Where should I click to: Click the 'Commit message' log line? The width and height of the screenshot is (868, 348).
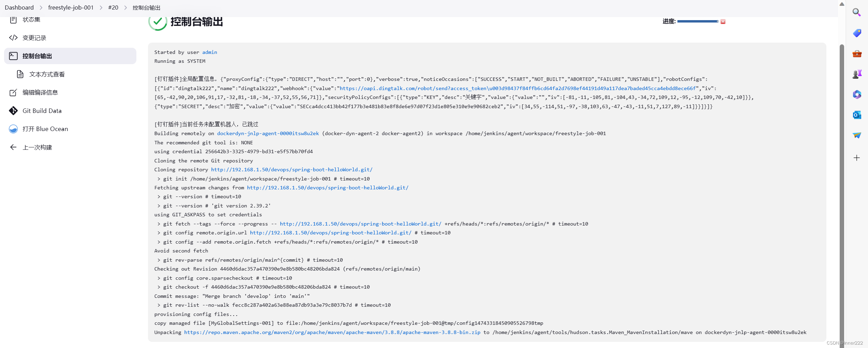pos(232,296)
